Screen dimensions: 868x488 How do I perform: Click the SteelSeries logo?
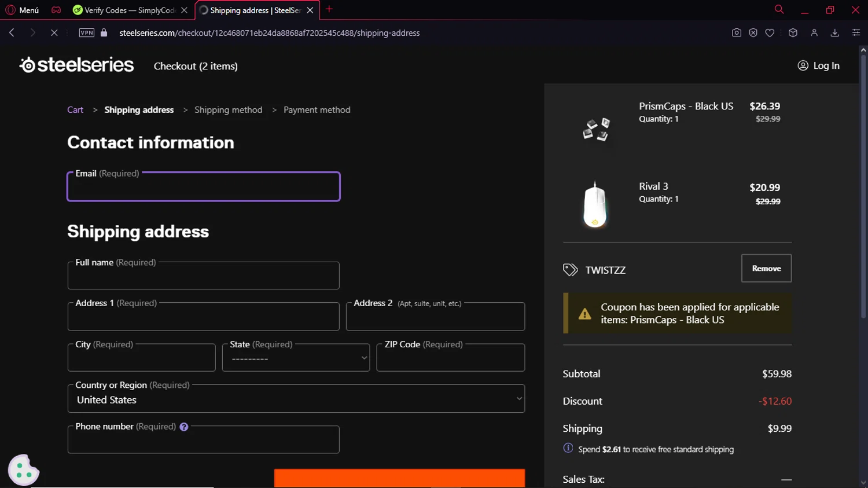pyautogui.click(x=76, y=65)
